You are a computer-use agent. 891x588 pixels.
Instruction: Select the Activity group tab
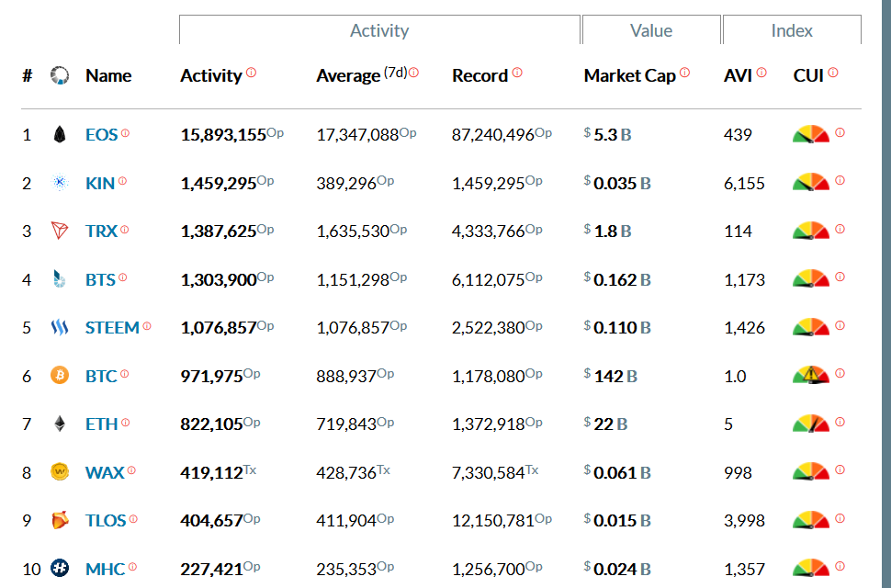379,30
